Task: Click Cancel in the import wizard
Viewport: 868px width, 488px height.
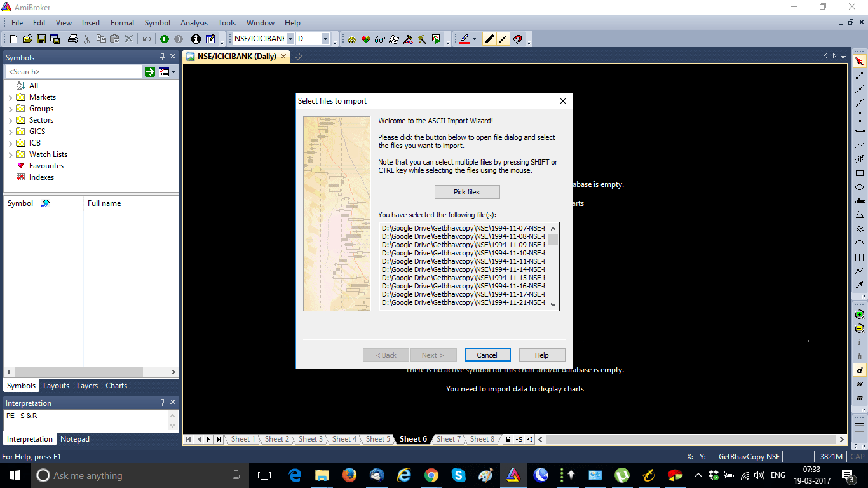Action: tap(487, 355)
